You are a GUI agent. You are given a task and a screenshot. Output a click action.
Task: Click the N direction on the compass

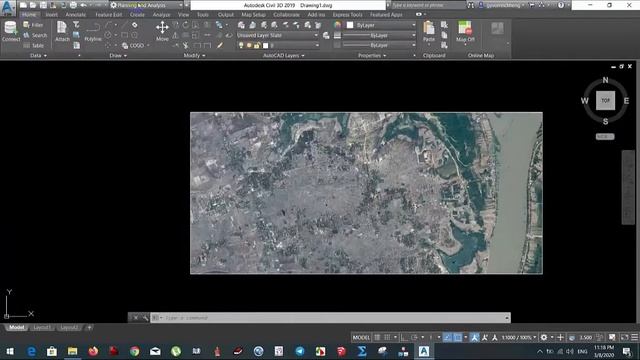coord(605,80)
